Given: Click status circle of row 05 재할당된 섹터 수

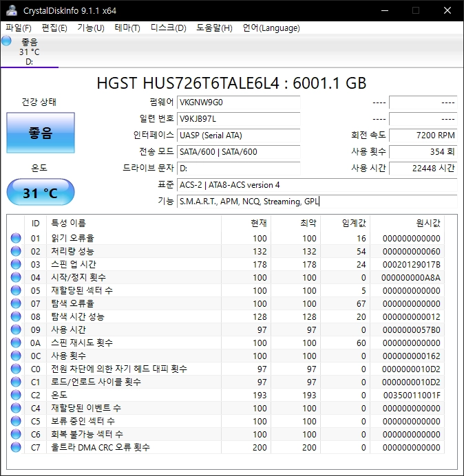Looking at the screenshot, I should coord(16,290).
